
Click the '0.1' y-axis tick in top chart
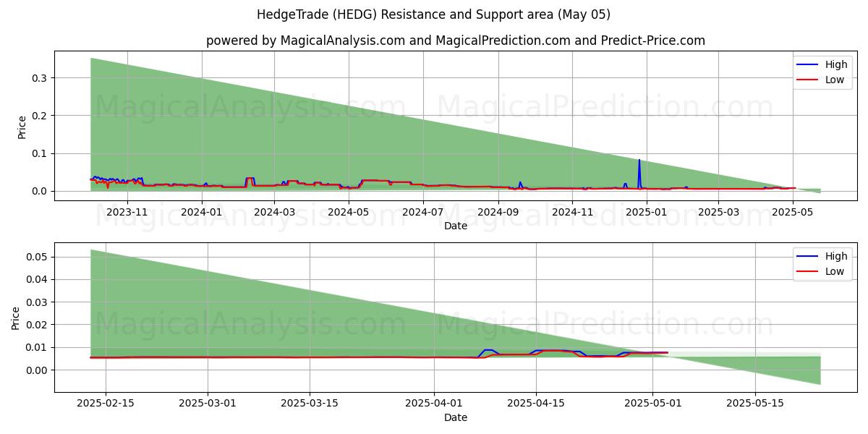pyautogui.click(x=41, y=153)
